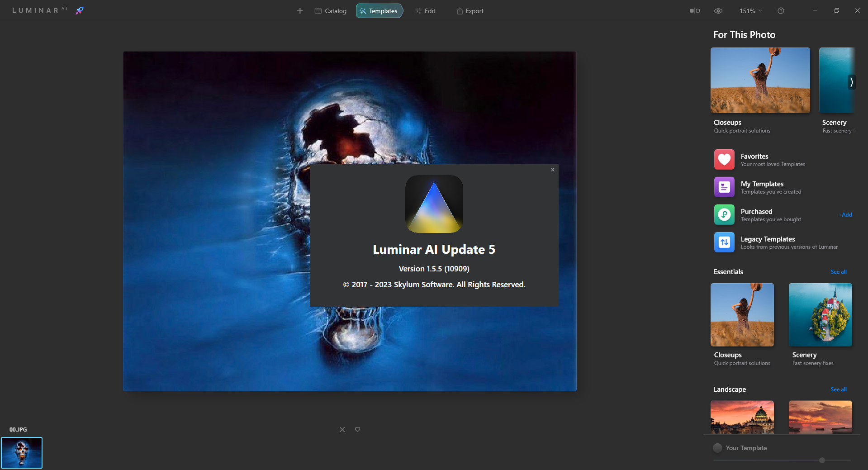Open the Catalog tab
The image size is (868, 470).
(331, 11)
